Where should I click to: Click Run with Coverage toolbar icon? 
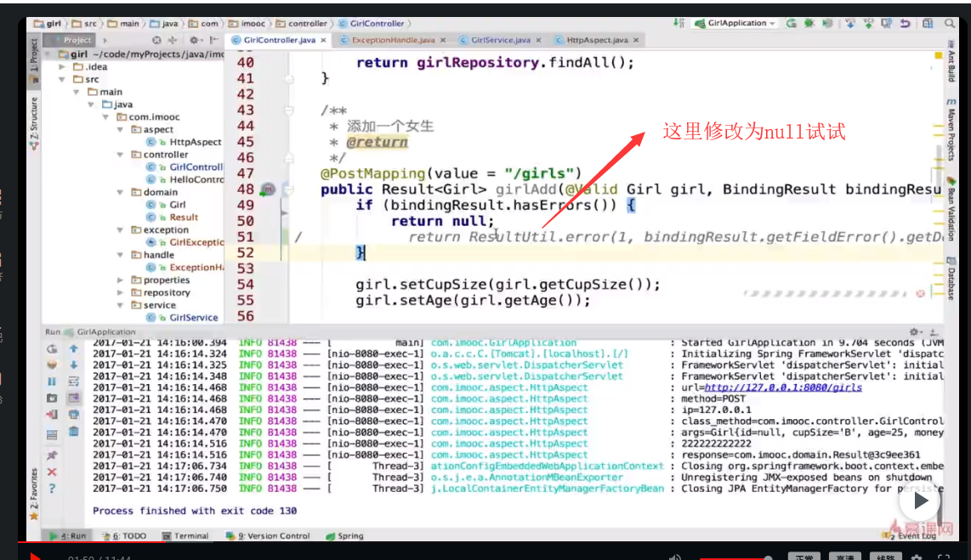[827, 24]
